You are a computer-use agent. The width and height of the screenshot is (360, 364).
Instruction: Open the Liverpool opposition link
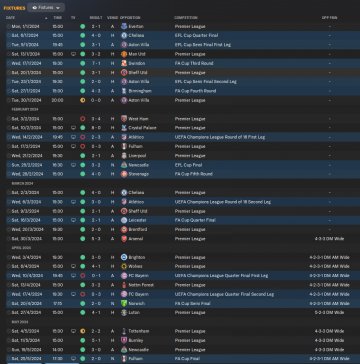click(x=137, y=156)
